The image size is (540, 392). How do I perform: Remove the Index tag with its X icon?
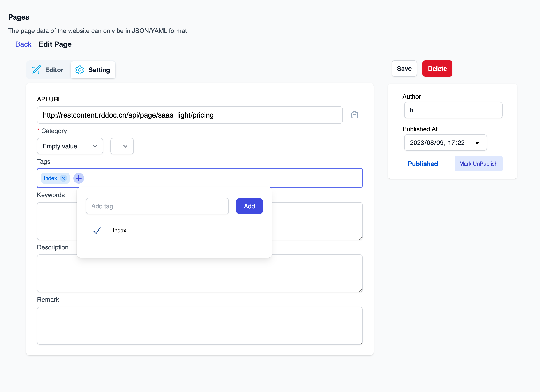pos(63,178)
